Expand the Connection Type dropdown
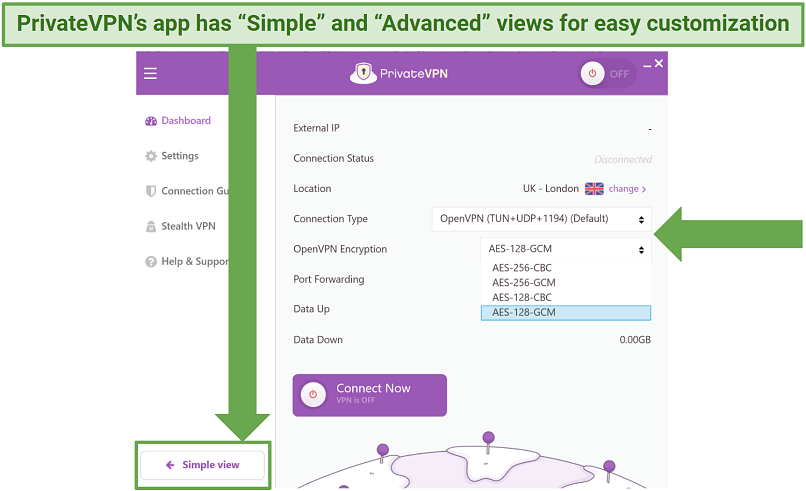Screen dimensions: 806x491 click(x=542, y=219)
